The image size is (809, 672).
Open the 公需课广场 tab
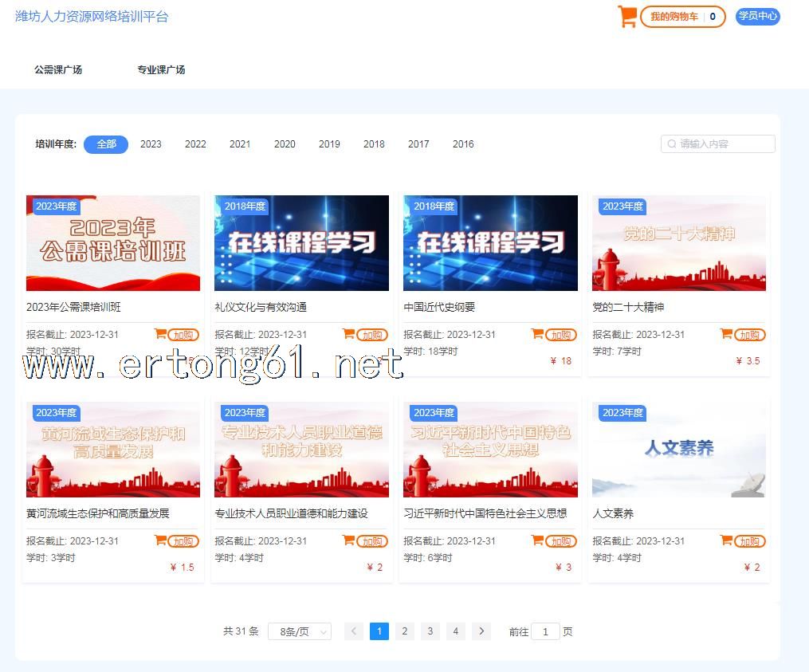58,69
